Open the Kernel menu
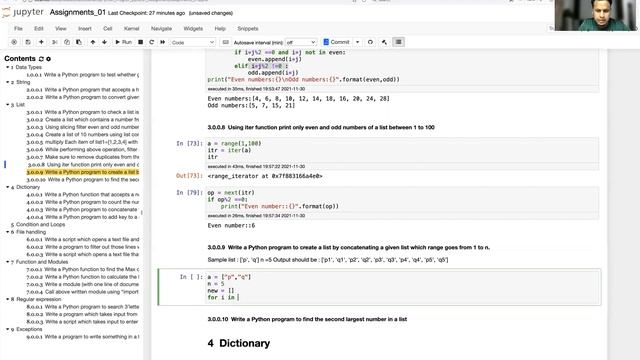The height and width of the screenshot is (360, 640). click(x=131, y=29)
